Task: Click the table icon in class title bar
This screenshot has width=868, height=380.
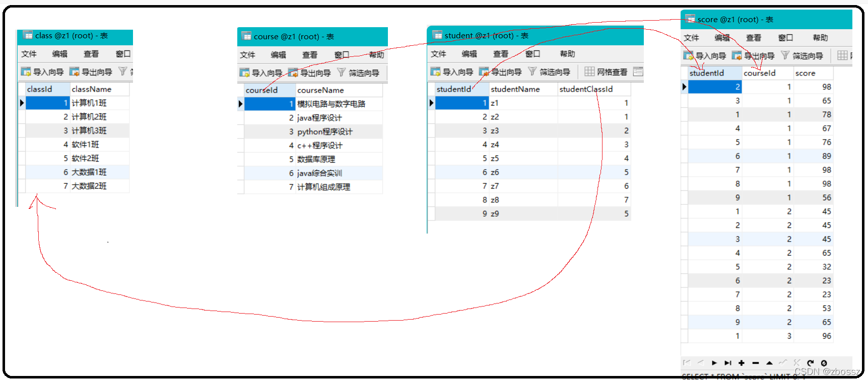Action: pyautogui.click(x=28, y=35)
